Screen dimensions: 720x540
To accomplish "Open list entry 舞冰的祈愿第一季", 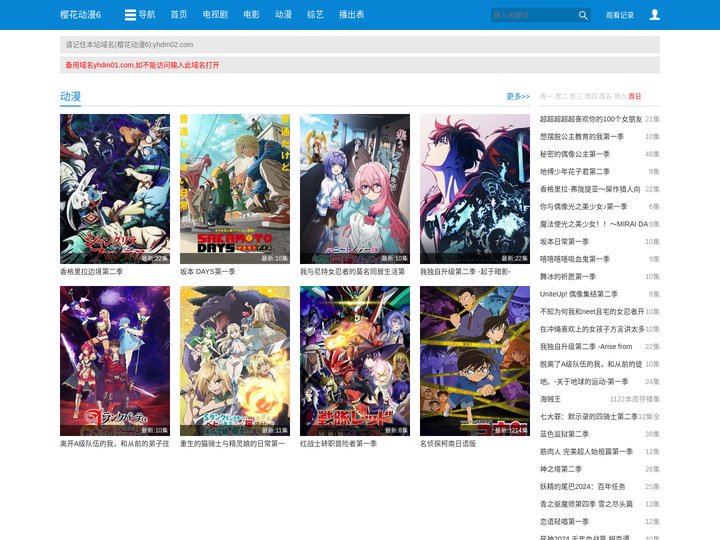I will [568, 276].
